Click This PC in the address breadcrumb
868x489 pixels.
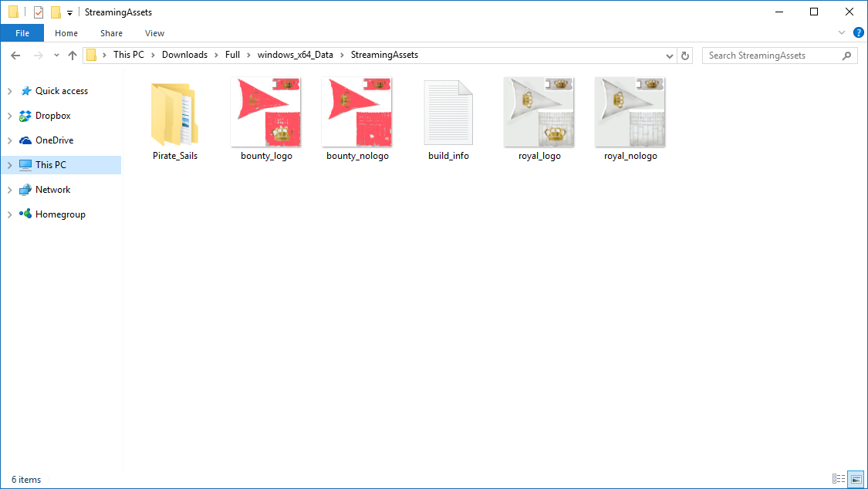pyautogui.click(x=128, y=55)
